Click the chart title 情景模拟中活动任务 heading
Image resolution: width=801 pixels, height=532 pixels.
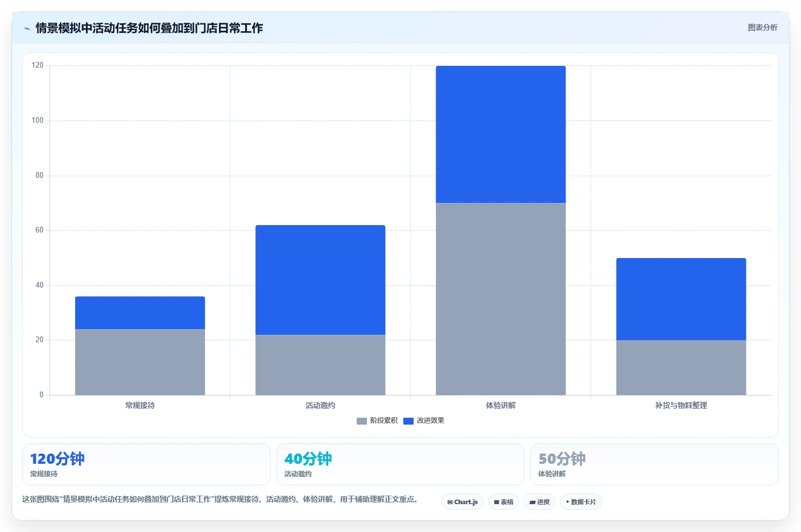(149, 28)
